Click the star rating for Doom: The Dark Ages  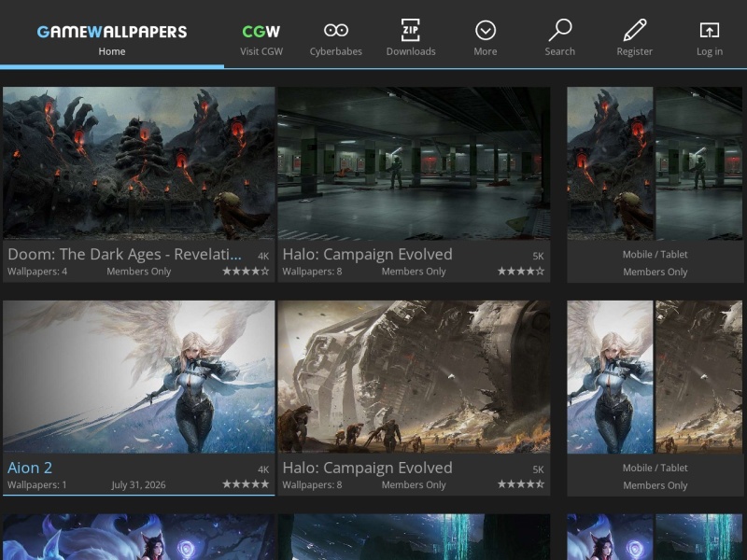click(246, 272)
